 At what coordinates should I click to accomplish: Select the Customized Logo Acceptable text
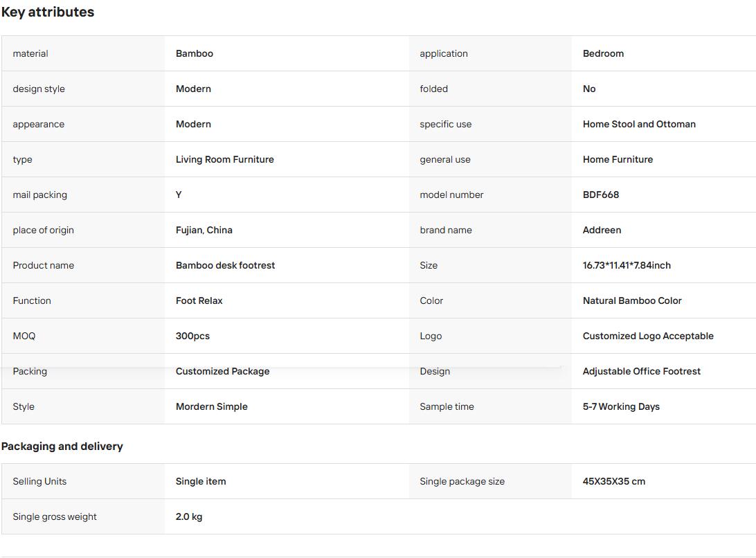coord(648,336)
